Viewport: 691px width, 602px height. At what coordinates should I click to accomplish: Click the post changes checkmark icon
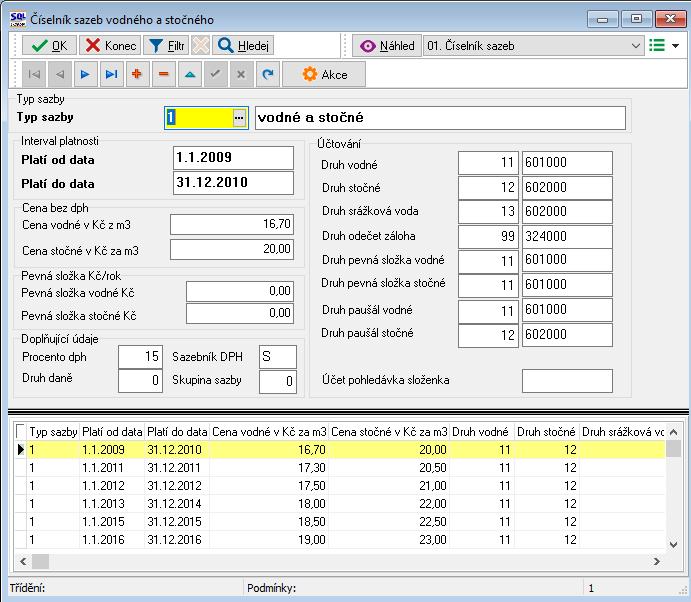[215, 74]
